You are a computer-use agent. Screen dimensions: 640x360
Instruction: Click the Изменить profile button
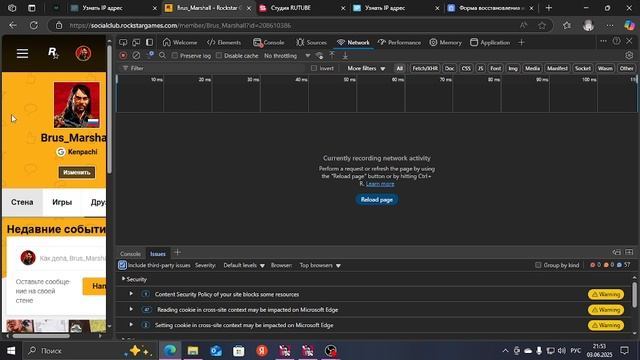pyautogui.click(x=77, y=172)
